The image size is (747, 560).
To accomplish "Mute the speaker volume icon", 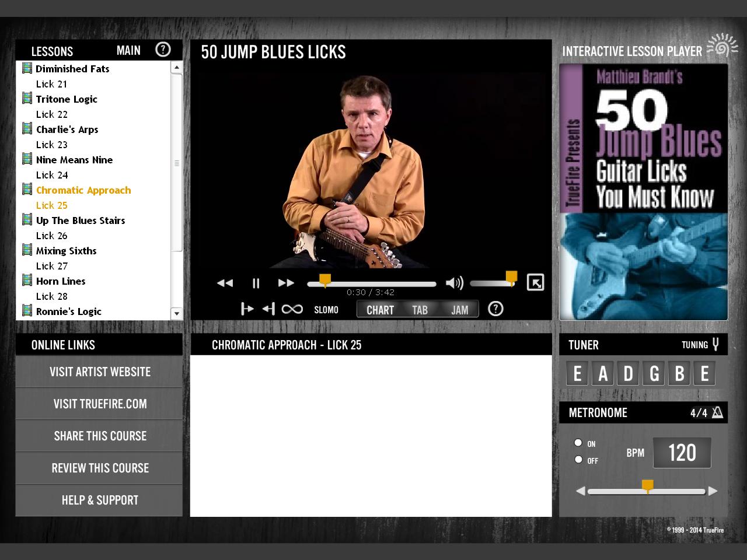I will coord(454,283).
